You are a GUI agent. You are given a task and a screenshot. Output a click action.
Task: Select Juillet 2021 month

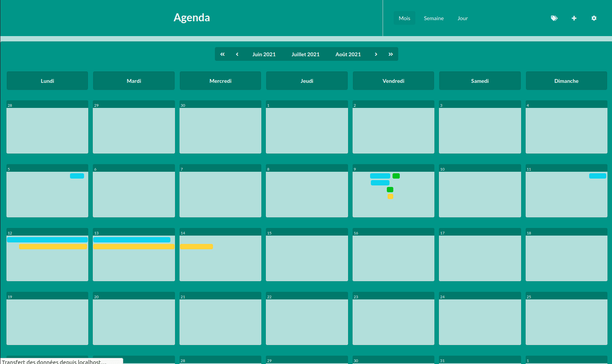[x=305, y=54]
